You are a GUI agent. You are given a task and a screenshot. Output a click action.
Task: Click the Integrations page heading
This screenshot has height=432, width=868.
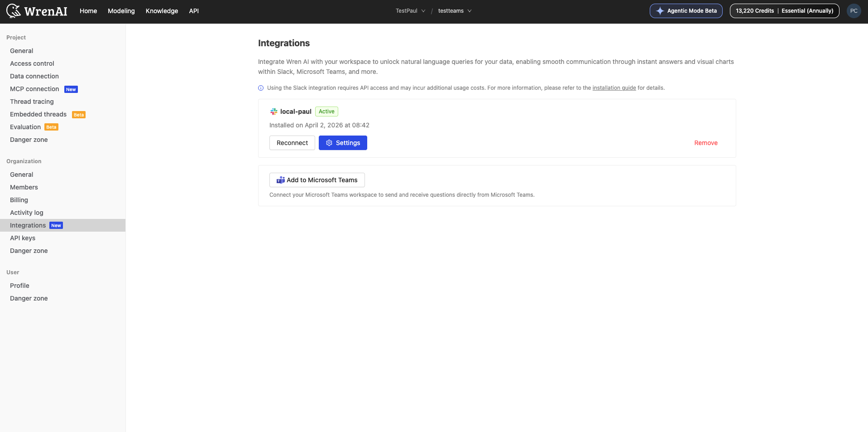[x=284, y=43]
